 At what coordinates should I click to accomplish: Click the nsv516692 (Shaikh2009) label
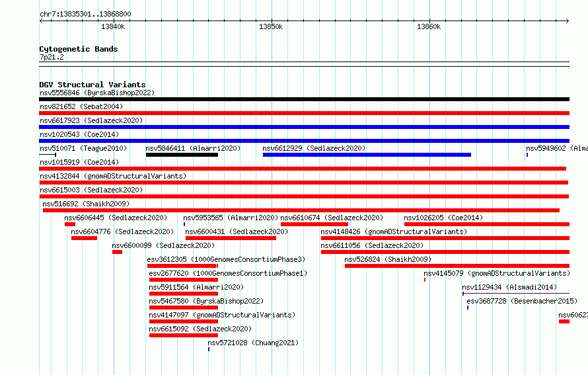tap(86, 204)
